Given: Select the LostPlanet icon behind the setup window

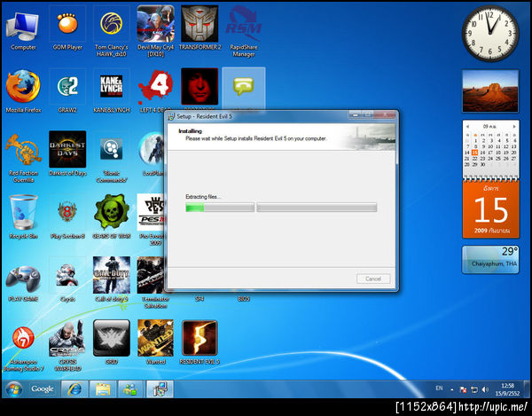Looking at the screenshot, I should [152, 154].
